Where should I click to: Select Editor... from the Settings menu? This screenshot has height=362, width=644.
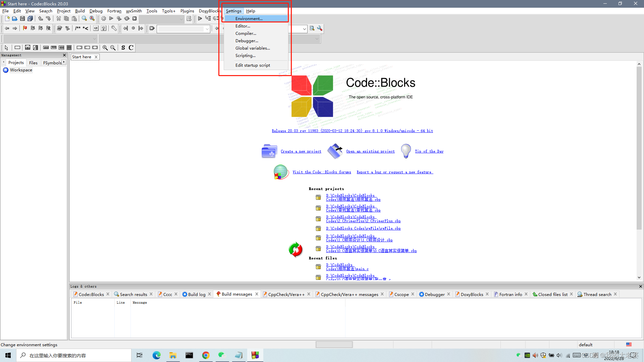[243, 26]
